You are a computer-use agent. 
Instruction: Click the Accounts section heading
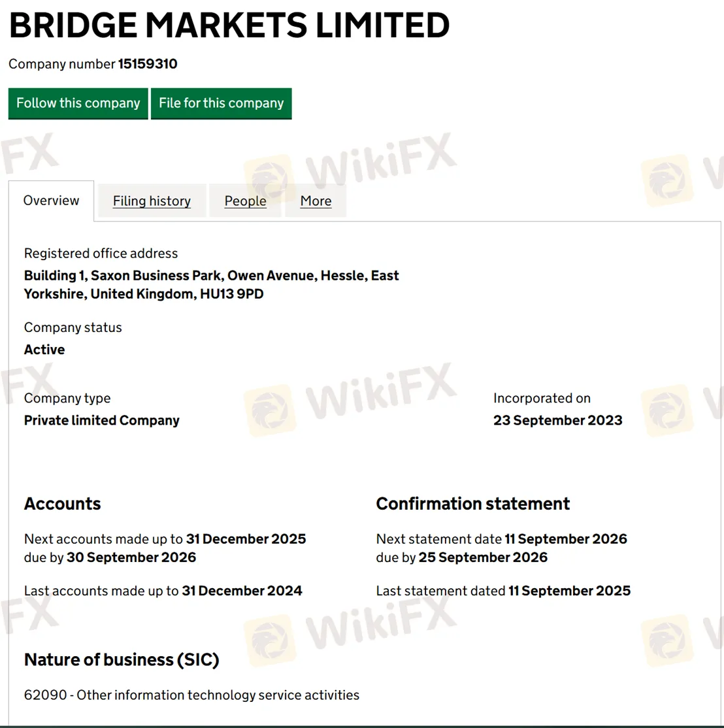pyautogui.click(x=63, y=504)
